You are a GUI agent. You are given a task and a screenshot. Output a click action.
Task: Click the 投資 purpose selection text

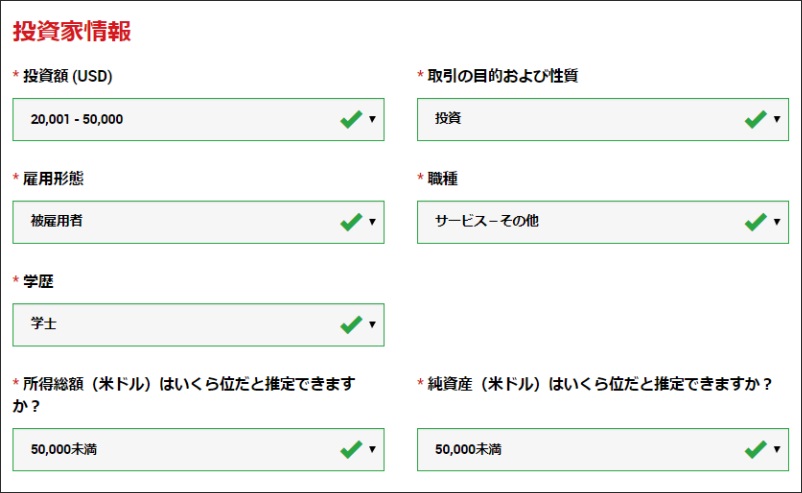pos(449,120)
